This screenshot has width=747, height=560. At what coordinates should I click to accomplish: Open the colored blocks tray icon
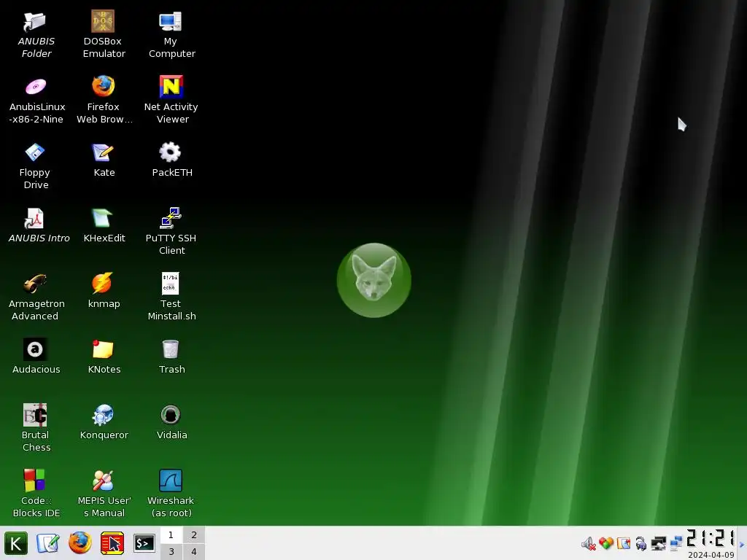pos(606,543)
